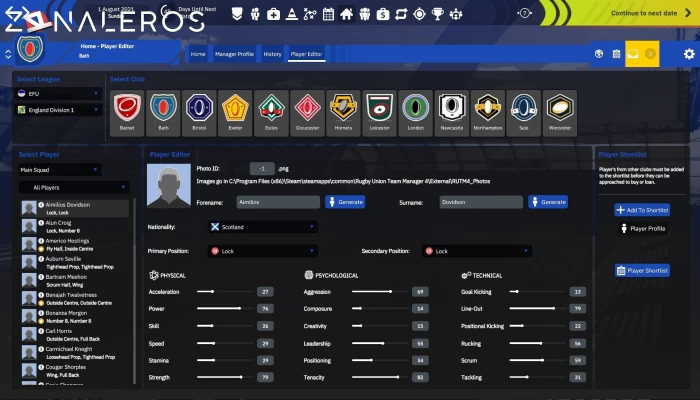
Task: Open the training cone icon in top toolbar
Action: (x=292, y=14)
